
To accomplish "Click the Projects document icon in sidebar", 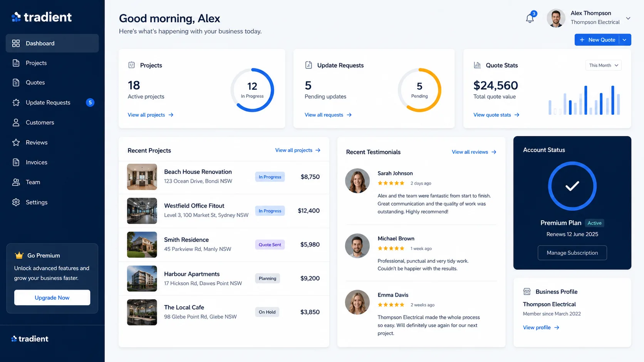I will 16,63.
